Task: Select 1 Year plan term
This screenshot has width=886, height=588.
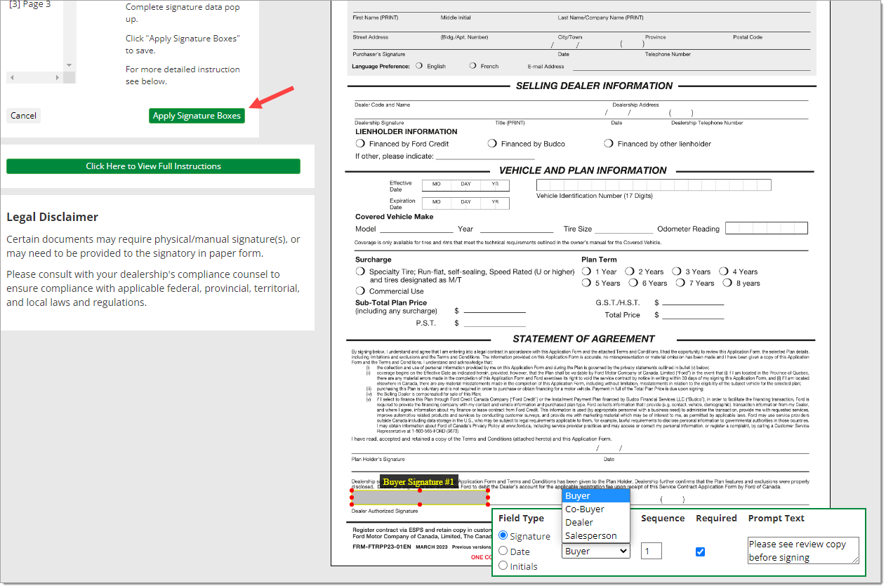Action: 586,271
